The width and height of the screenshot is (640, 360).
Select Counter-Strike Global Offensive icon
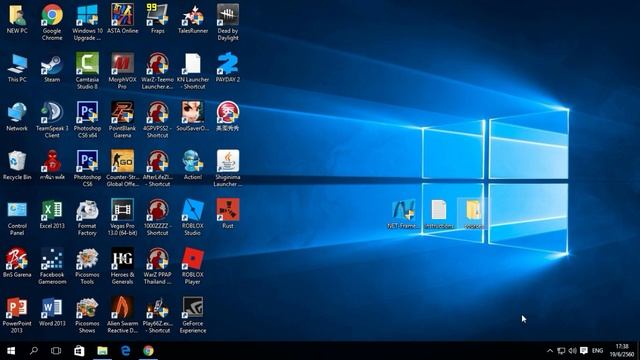(x=122, y=168)
